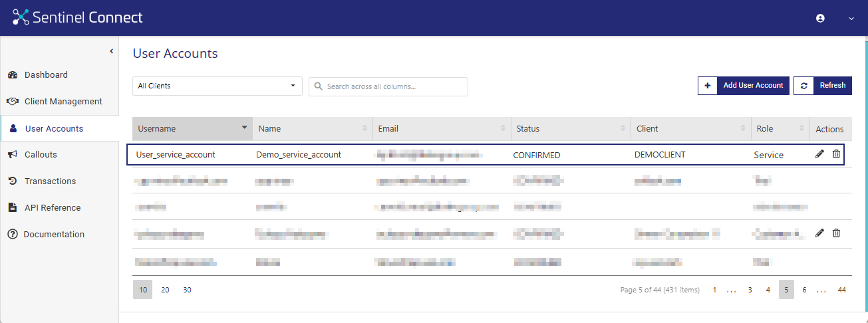The width and height of the screenshot is (868, 323).
Task: Open the All Clients dropdown
Action: coord(217,86)
